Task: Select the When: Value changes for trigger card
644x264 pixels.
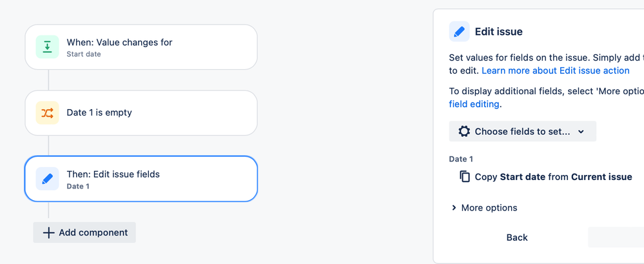Action: tap(141, 47)
